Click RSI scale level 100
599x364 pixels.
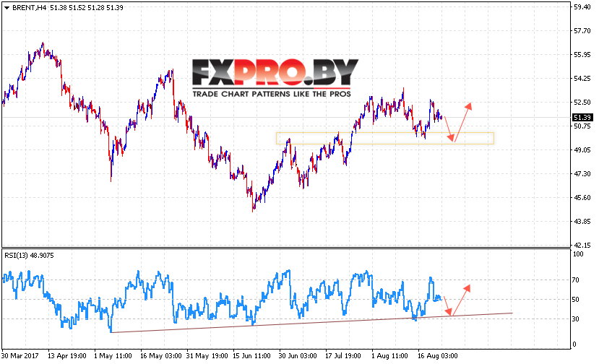(578, 254)
